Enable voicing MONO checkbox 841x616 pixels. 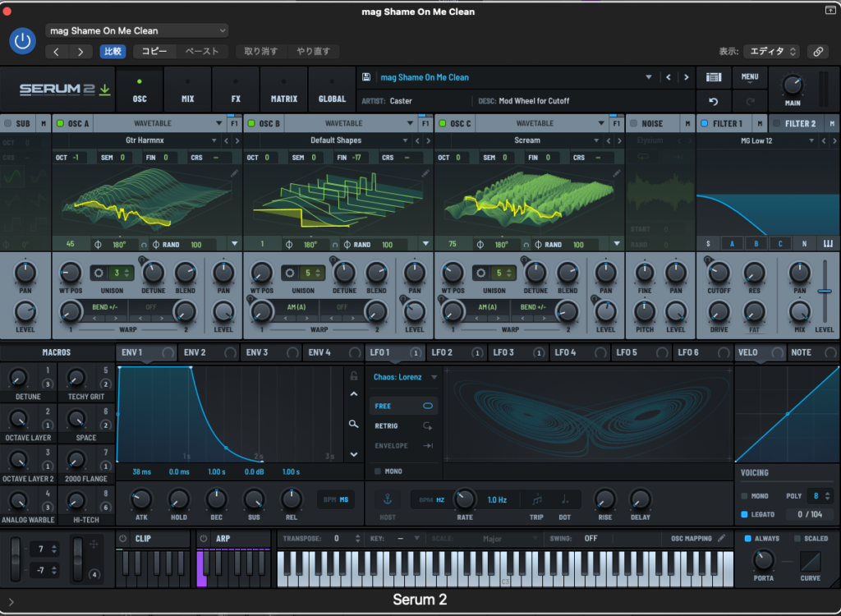pyautogui.click(x=744, y=496)
